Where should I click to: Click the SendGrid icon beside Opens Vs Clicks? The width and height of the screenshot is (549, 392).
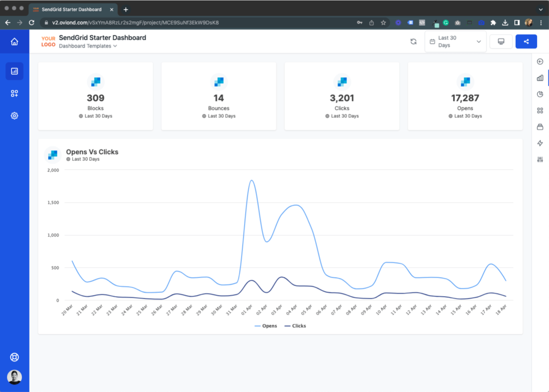[53, 155]
